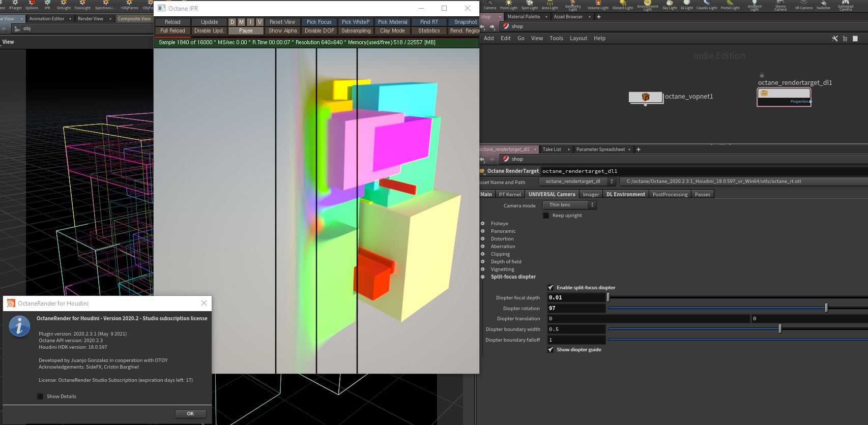Toggle the D channel button in Octane IPR
Image resolution: width=868 pixels, height=425 pixels.
coord(233,22)
